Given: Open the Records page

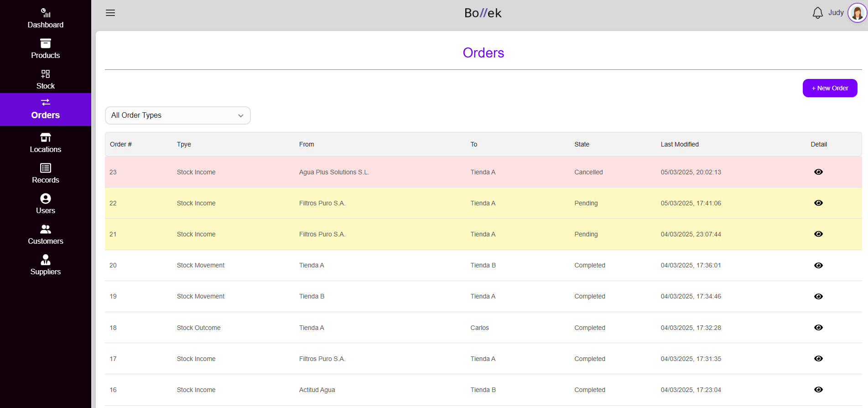Looking at the screenshot, I should point(46,173).
